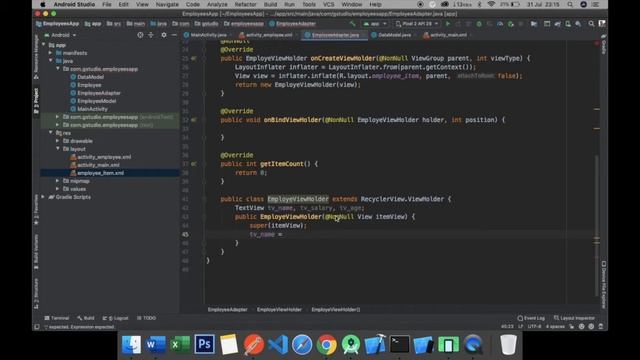640x360 pixels.
Task: Click the EmployeViewHolder breadcrumb below the editor
Action: tap(279, 309)
